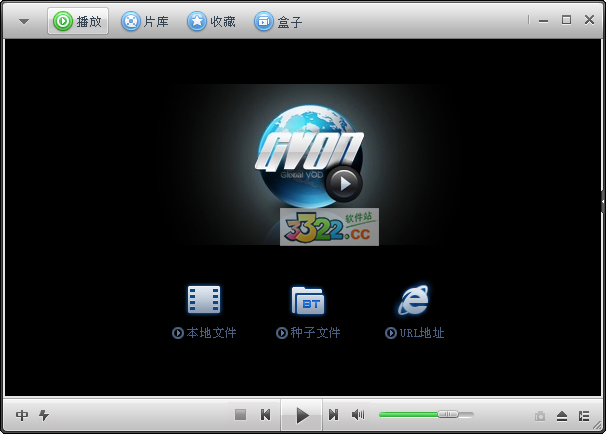Close the player window
606x434 pixels.
(x=589, y=20)
